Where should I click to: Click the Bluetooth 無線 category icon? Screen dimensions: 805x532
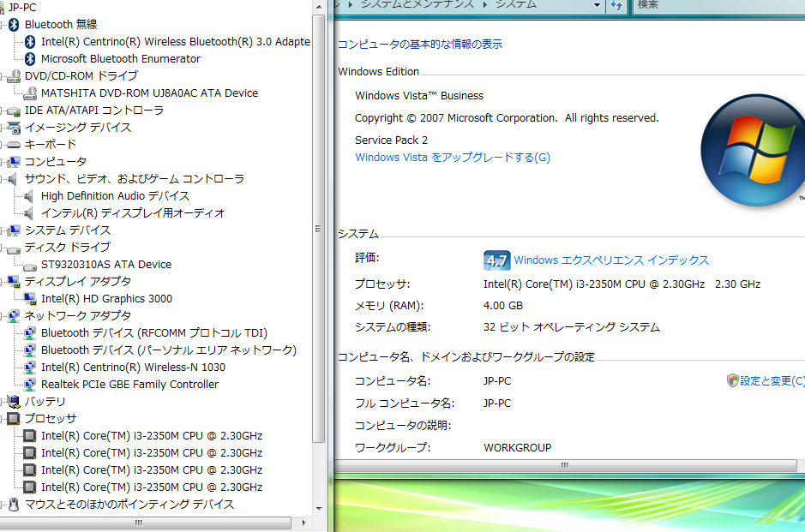[x=14, y=25]
